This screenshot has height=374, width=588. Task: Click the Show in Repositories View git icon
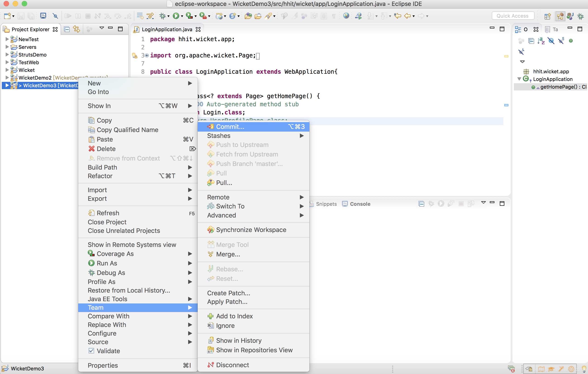[x=210, y=350]
